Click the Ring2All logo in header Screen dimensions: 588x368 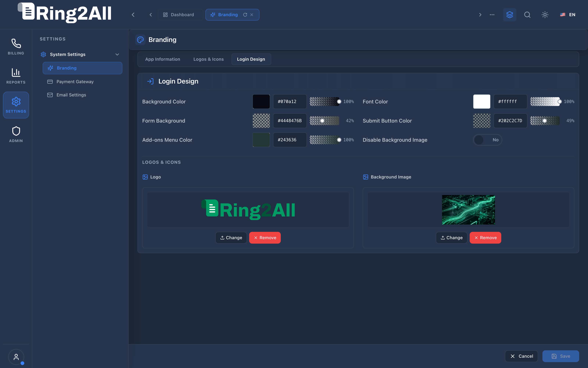pyautogui.click(x=64, y=13)
